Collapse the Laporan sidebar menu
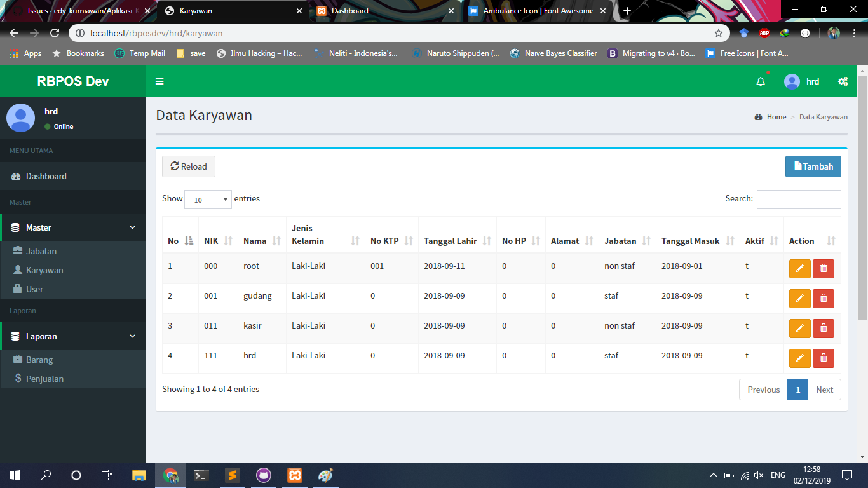 pos(72,336)
